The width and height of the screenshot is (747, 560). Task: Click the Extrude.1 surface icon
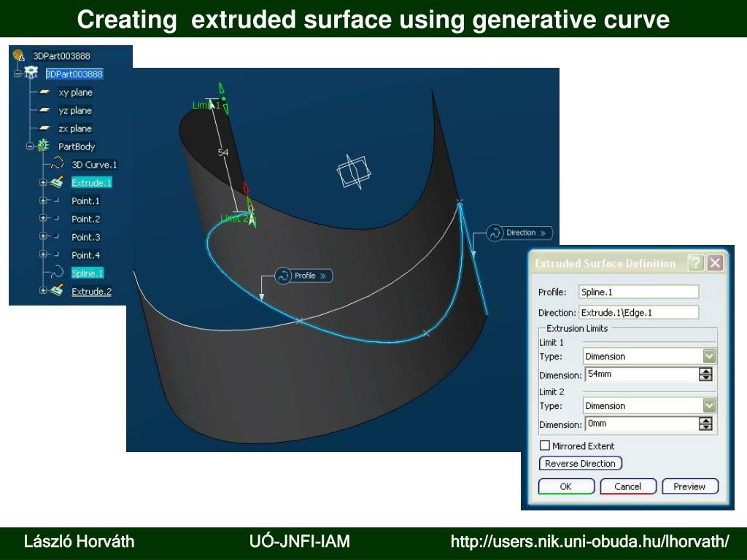click(x=57, y=182)
